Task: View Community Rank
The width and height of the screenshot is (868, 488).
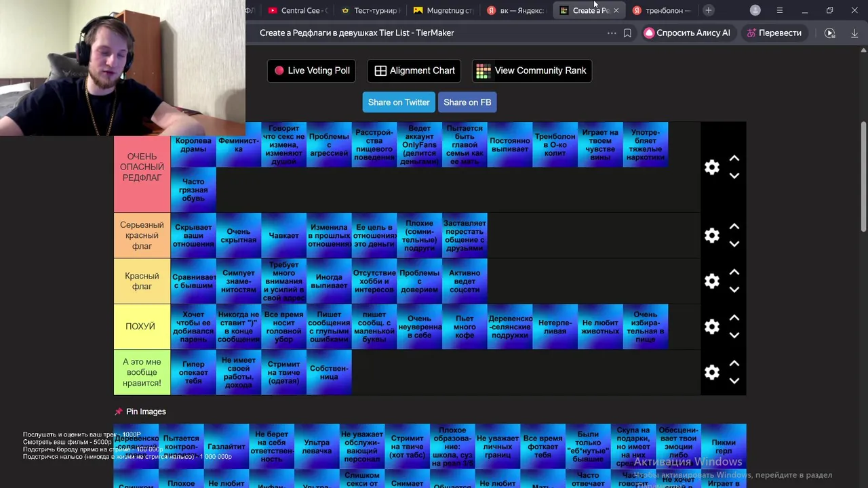Action: click(x=532, y=70)
